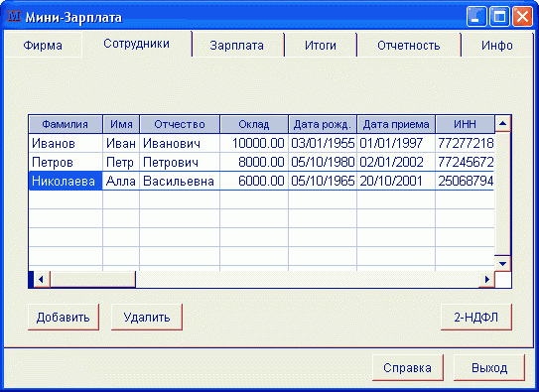Click the table's scroll left arrow

[x=42, y=279]
